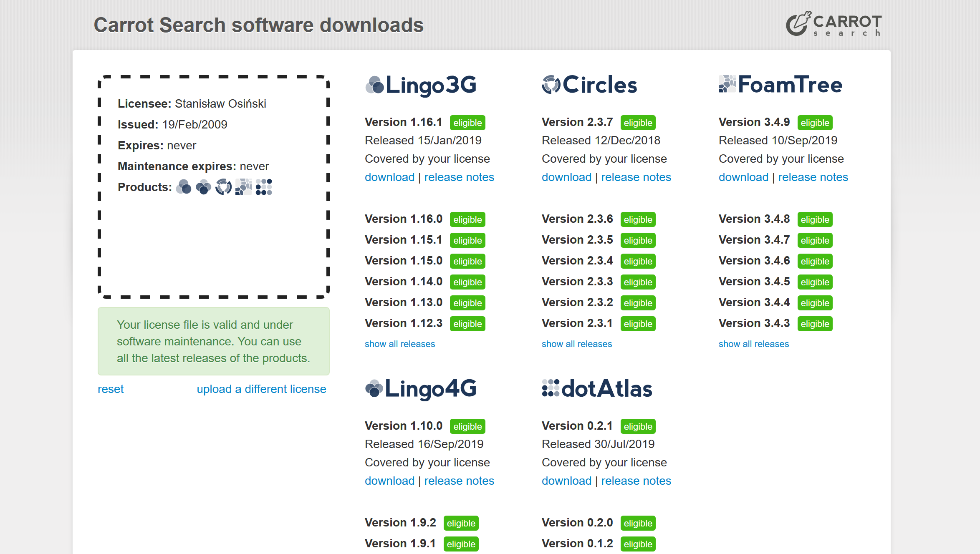
Task: Expand Circles Version 2.3.4 entry
Action: (x=577, y=261)
